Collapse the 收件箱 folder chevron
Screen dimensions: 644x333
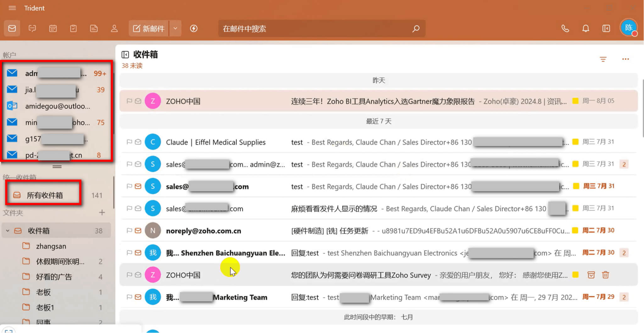pos(8,231)
